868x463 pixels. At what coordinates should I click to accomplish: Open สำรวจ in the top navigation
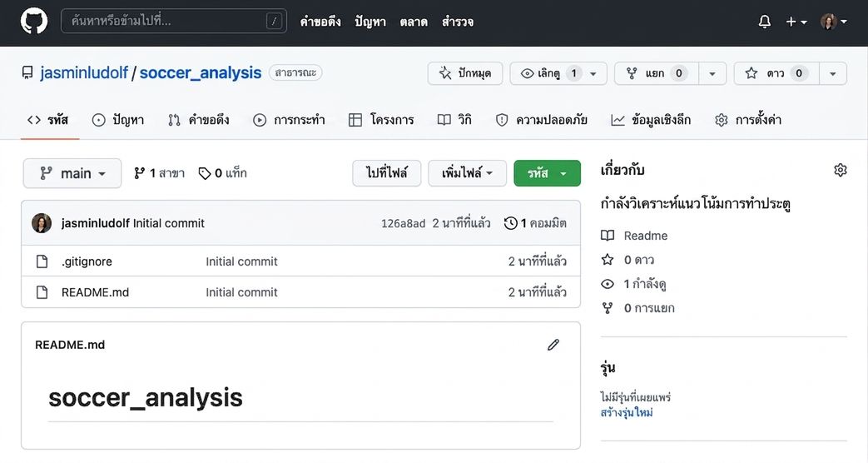click(457, 22)
